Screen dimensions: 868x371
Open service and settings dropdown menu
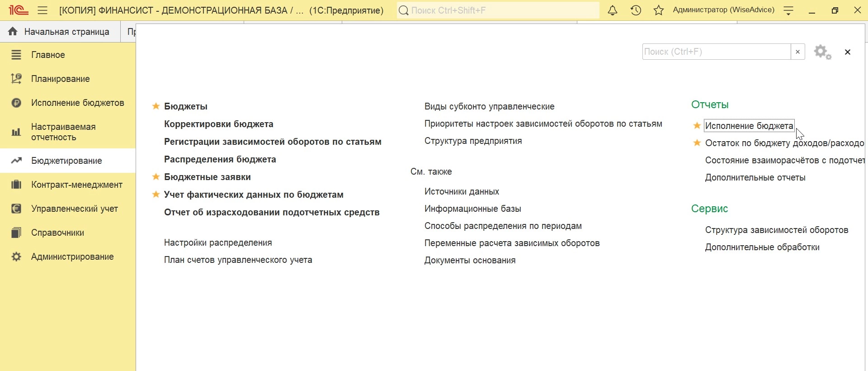coord(788,10)
